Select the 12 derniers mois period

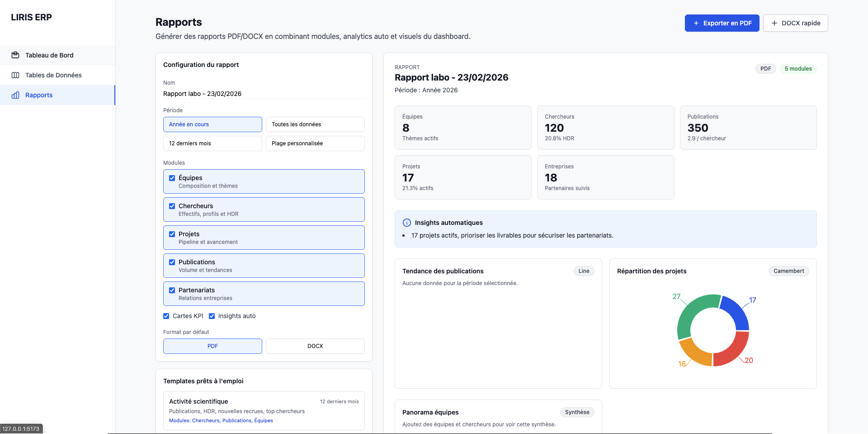[212, 143]
